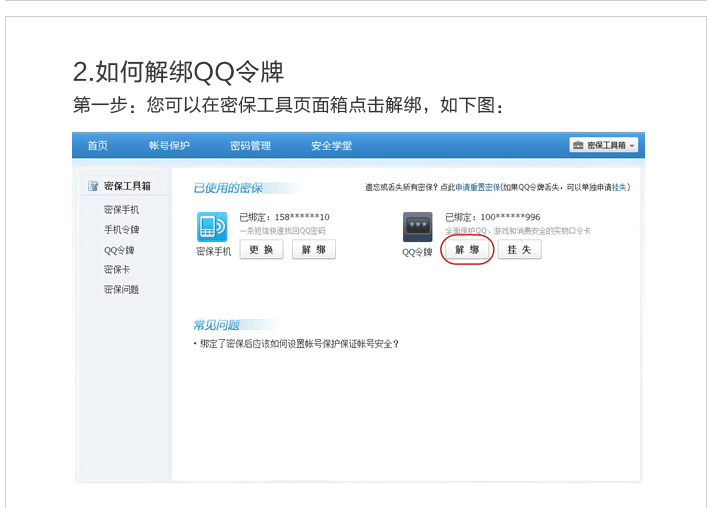This screenshot has height=508, width=710.
Task: Click the 密保手机 phone icon
Action: (x=212, y=227)
